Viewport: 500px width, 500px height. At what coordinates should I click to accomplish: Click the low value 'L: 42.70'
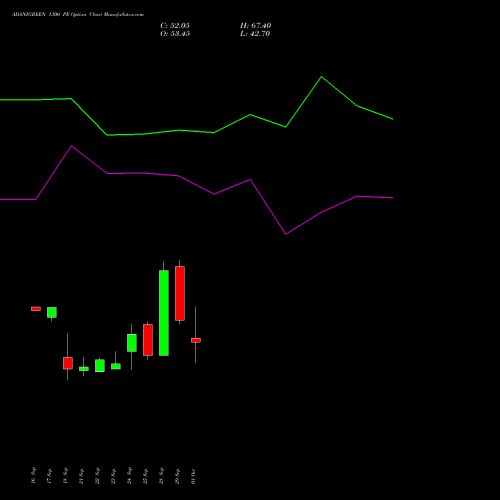click(x=255, y=34)
